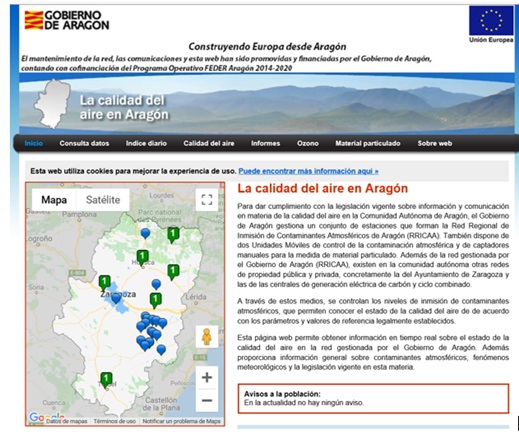The height and width of the screenshot is (434, 519).
Task: Click text 'En la actualidad no hay ningún aviso.'
Action: point(304,403)
